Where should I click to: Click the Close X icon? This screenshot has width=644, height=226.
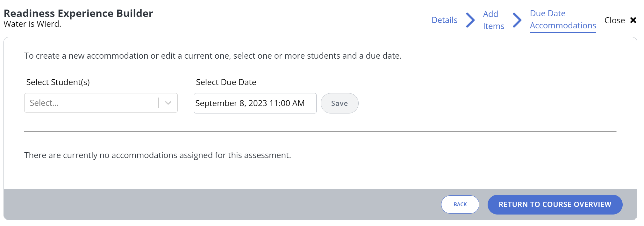click(633, 20)
